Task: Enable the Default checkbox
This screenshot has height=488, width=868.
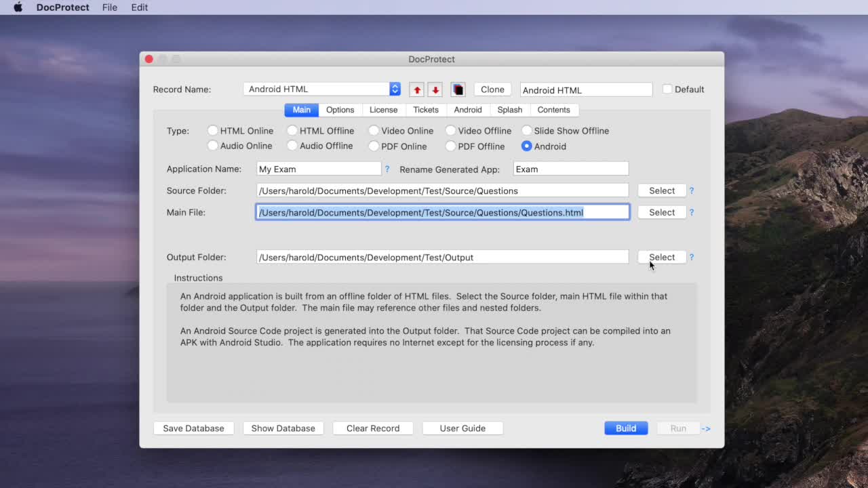Action: coord(667,89)
